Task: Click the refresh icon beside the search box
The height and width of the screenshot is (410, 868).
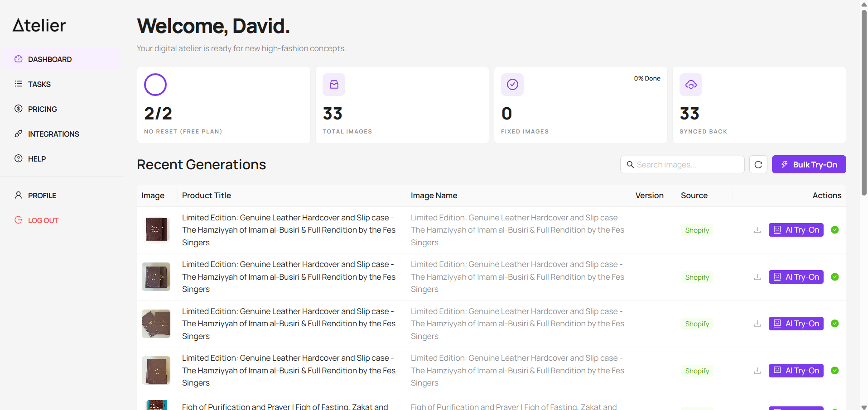Action: [x=758, y=165]
